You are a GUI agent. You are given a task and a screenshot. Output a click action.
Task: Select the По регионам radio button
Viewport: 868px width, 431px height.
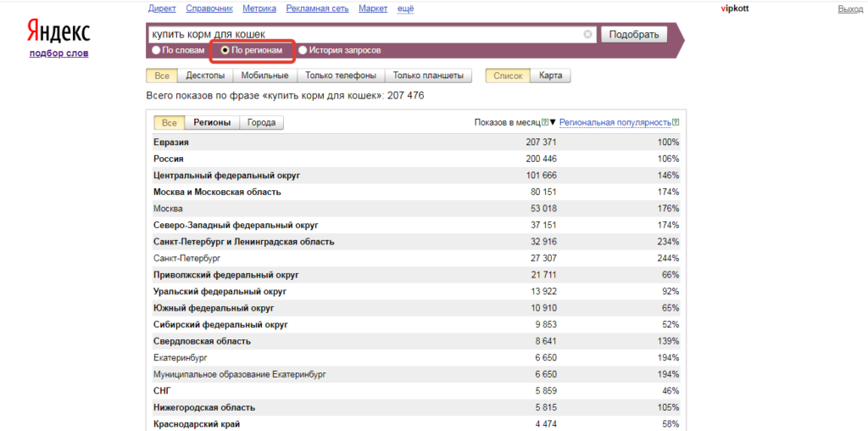click(225, 50)
